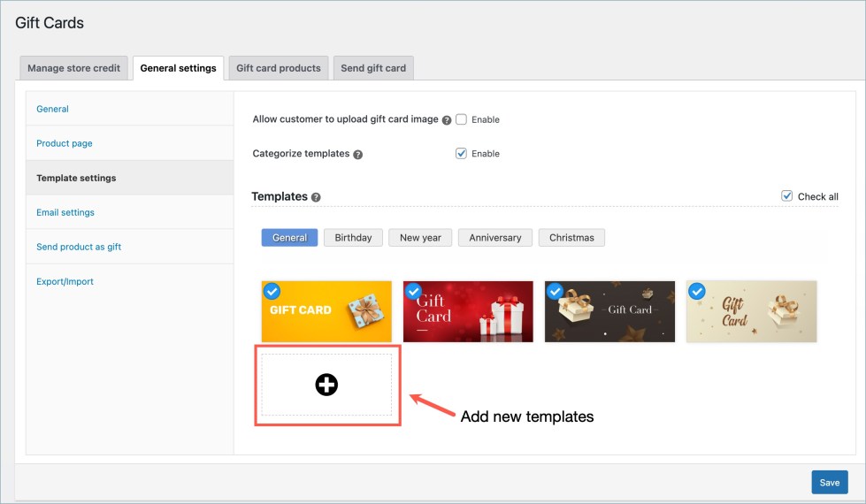Open help icon next to Templates heading
Image resolution: width=866 pixels, height=504 pixels.
click(316, 197)
